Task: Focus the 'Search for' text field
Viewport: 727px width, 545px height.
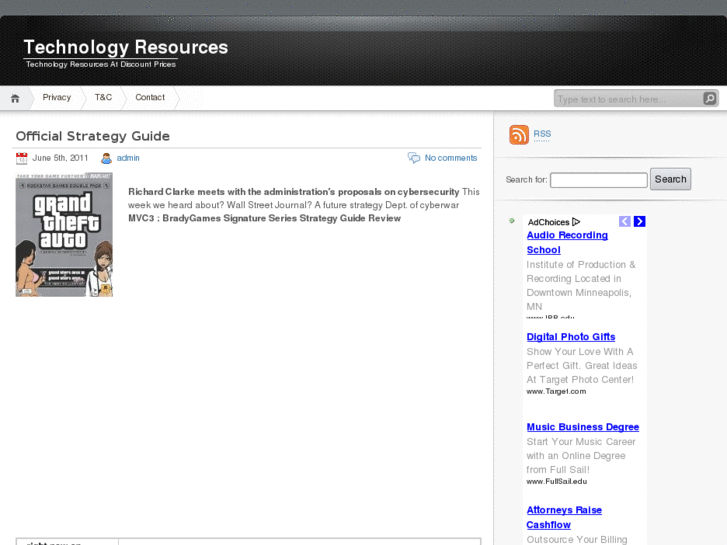Action: coord(599,180)
